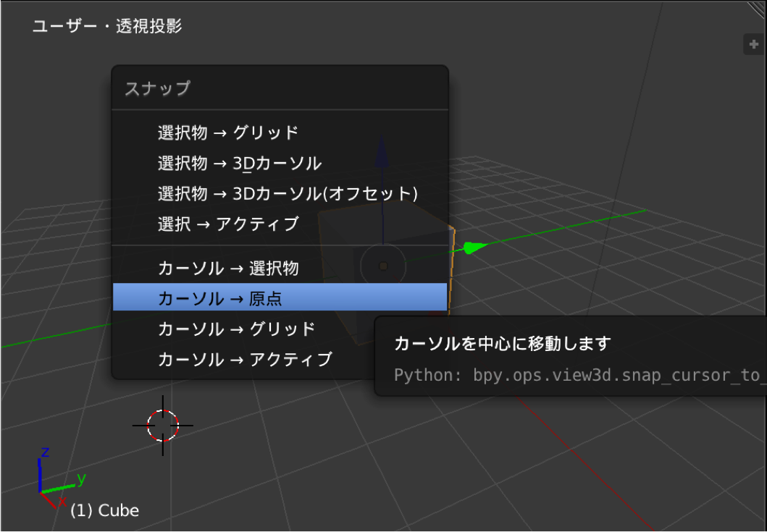This screenshot has height=532, width=767.
Task: Click the manipulator's white center circle
Action: point(383,266)
